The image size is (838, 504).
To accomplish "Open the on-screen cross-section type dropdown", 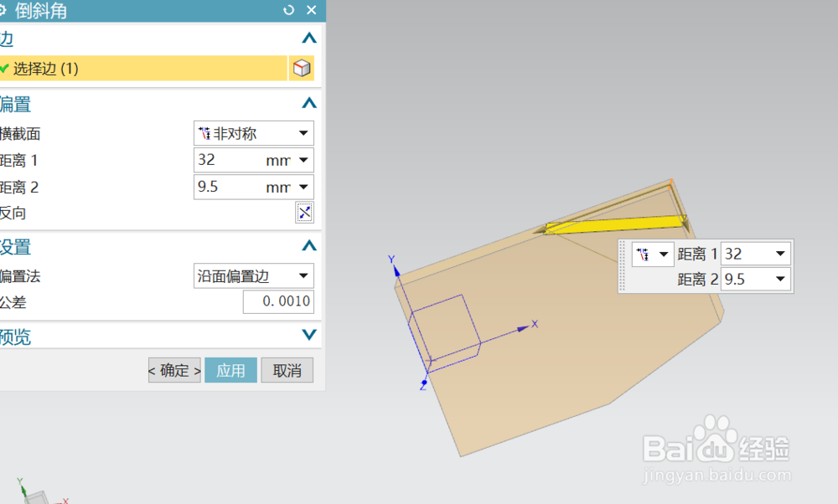I will point(653,255).
